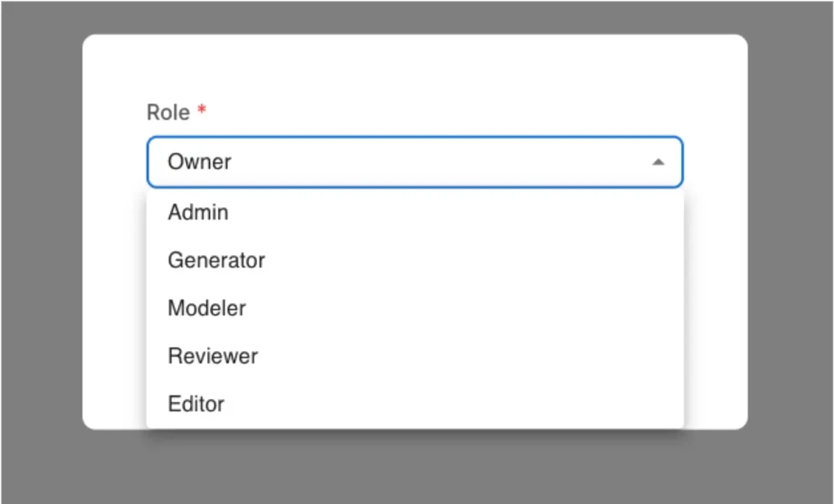Screen dimensions: 834x504
Task: Choose the Generator role option
Action: point(216,260)
